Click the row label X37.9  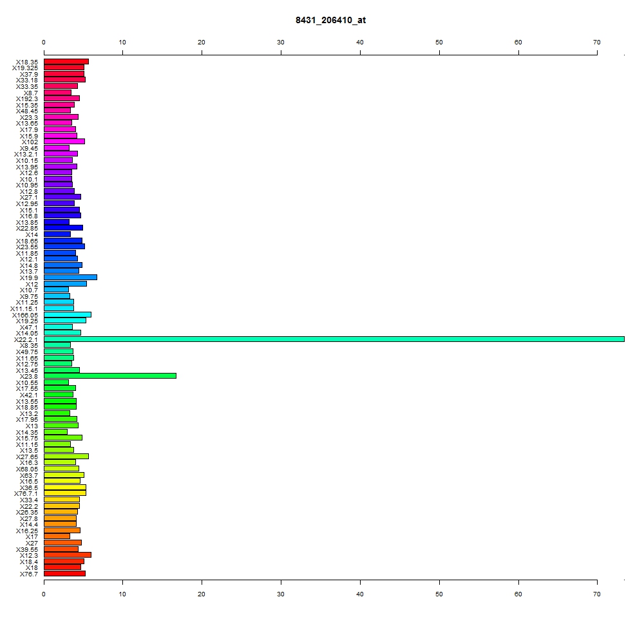point(29,74)
